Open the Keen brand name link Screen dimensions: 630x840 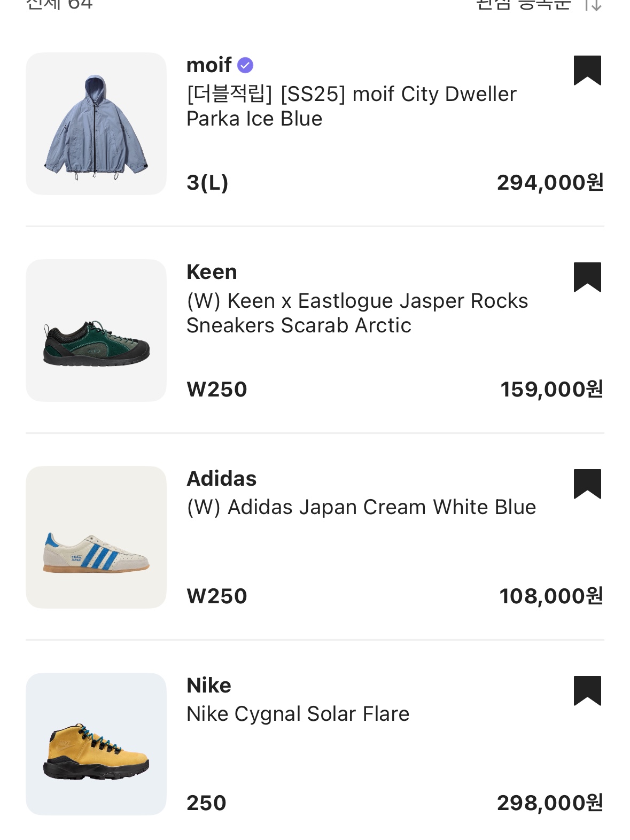tap(212, 272)
